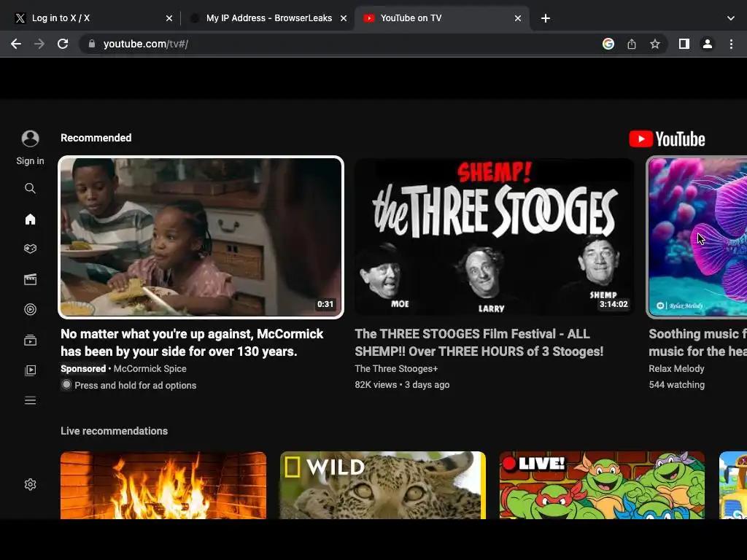Click the 544 watching text

676,385
